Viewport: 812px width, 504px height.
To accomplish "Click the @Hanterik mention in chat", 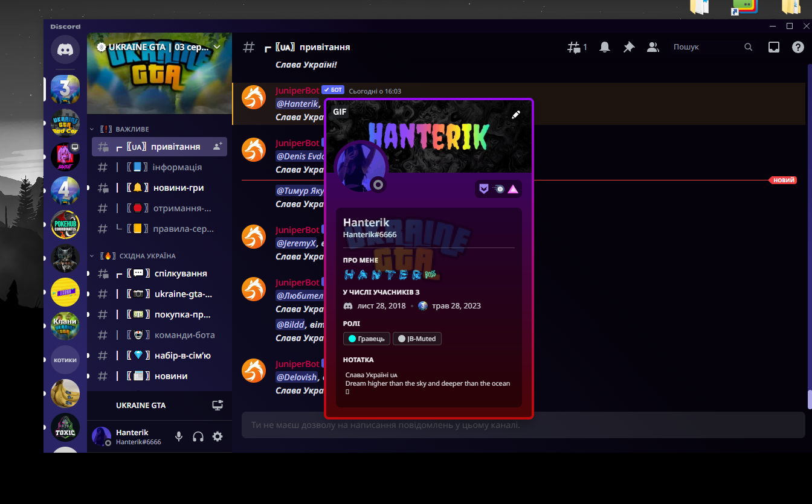I will [297, 104].
